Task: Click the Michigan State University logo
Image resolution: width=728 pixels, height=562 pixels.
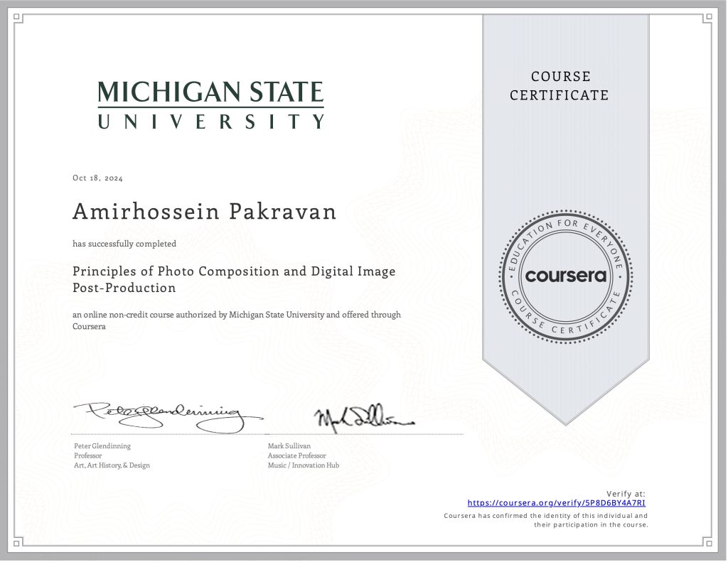Action: tap(210, 105)
